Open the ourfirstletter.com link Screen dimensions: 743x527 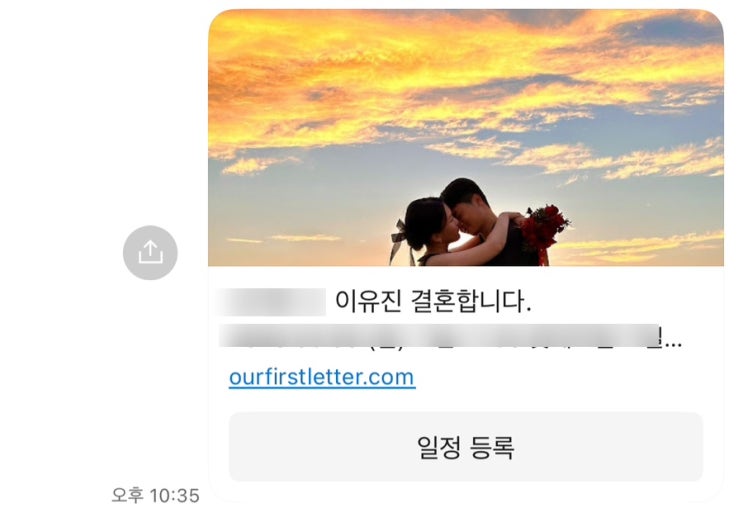[322, 377]
